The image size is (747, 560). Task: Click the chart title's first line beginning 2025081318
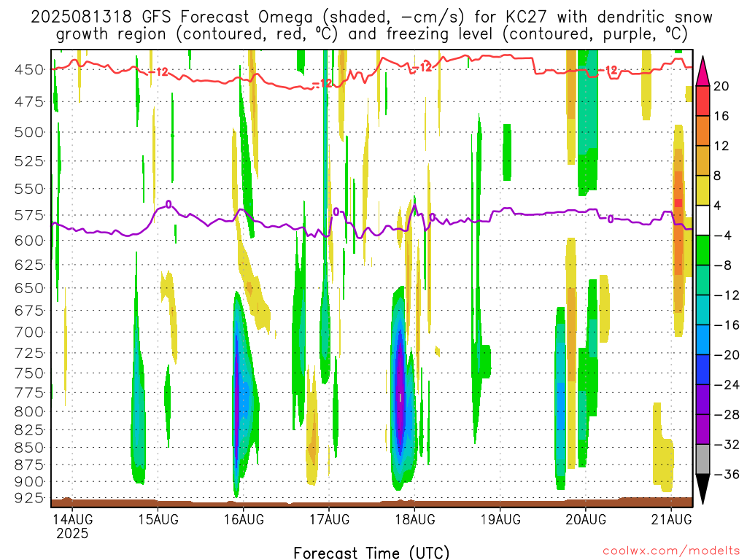[x=371, y=17]
